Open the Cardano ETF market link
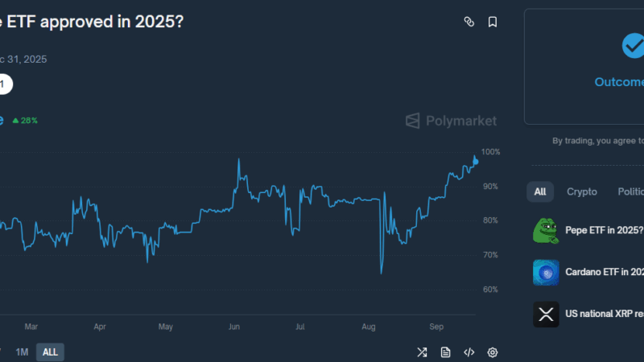The height and width of the screenshot is (362, 644). point(604,272)
